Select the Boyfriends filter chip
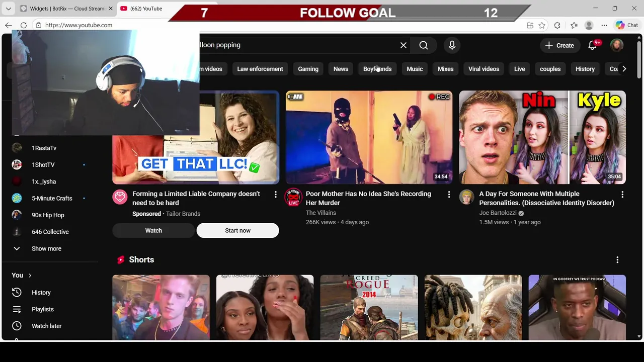 [377, 69]
